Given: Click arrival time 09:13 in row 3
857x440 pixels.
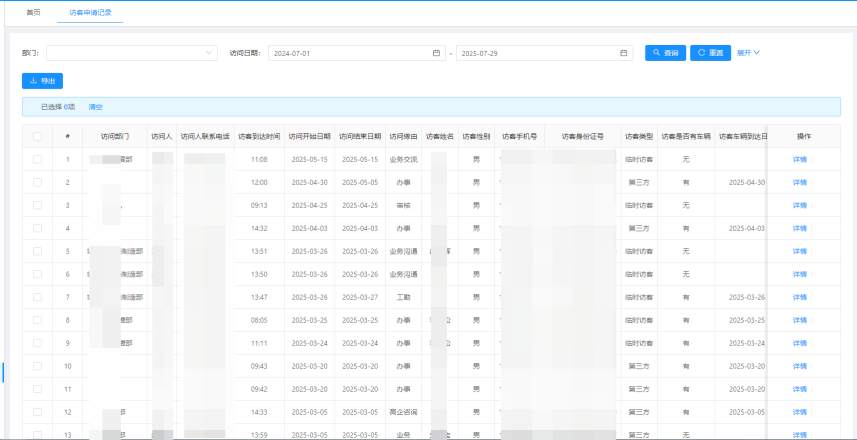Looking at the screenshot, I should tap(259, 206).
